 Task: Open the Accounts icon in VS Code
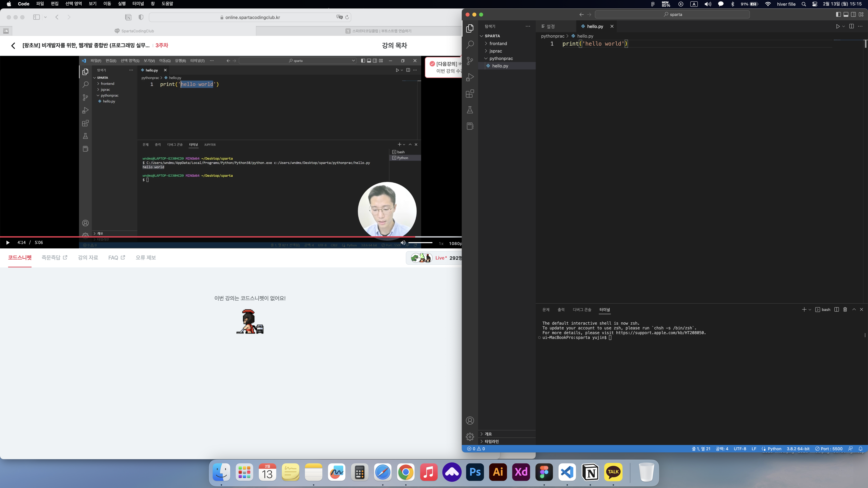[470, 421]
